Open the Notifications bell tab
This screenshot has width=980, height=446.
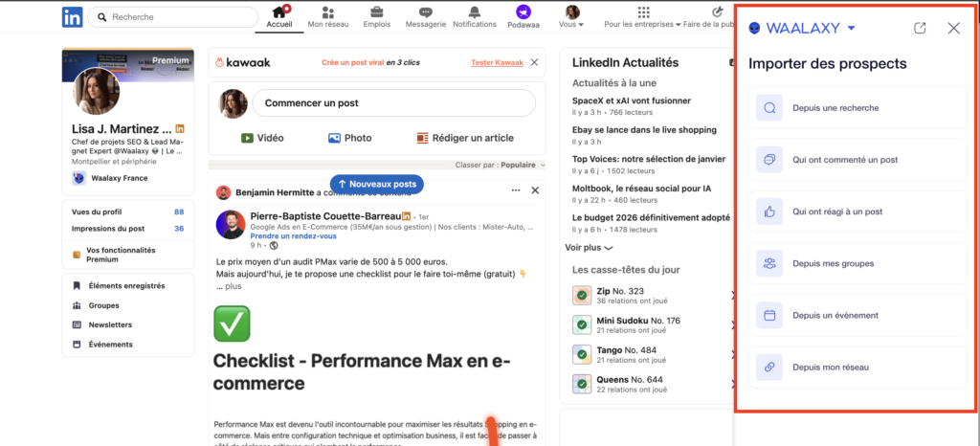point(475,17)
